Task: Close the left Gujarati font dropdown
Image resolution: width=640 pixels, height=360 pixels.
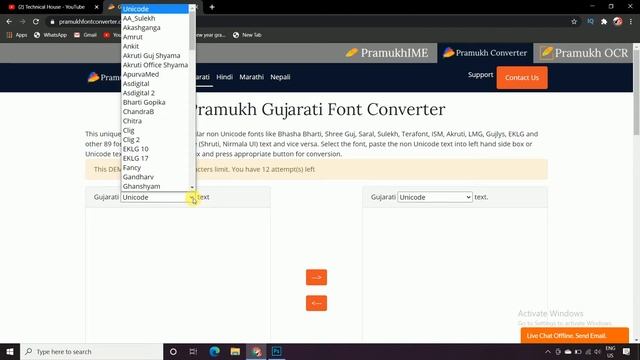Action: pyautogui.click(x=158, y=197)
